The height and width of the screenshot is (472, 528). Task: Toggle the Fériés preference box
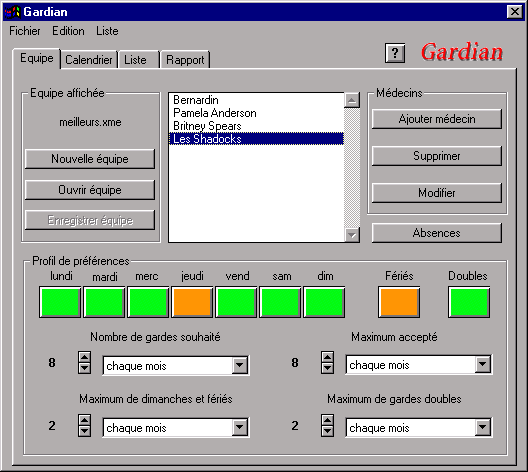tap(399, 302)
